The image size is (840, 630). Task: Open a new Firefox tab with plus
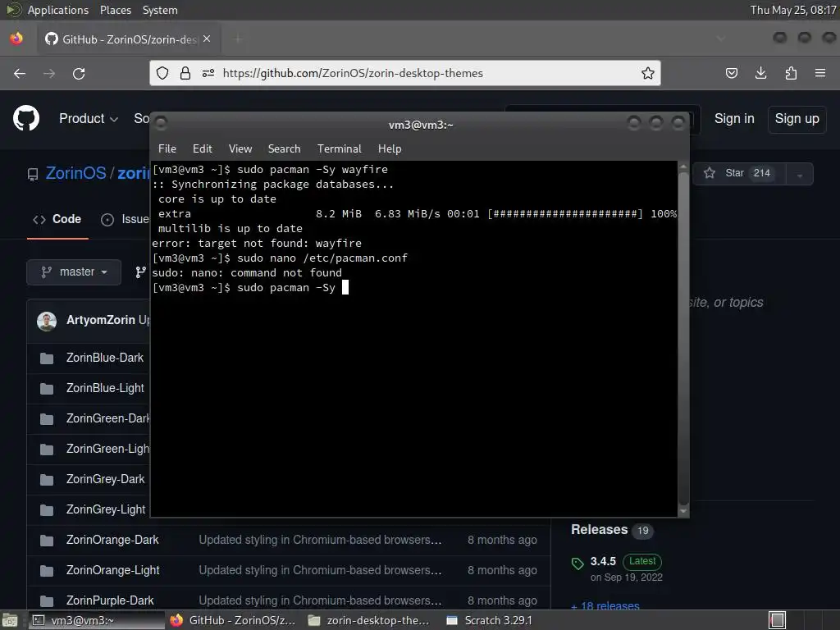pyautogui.click(x=238, y=39)
